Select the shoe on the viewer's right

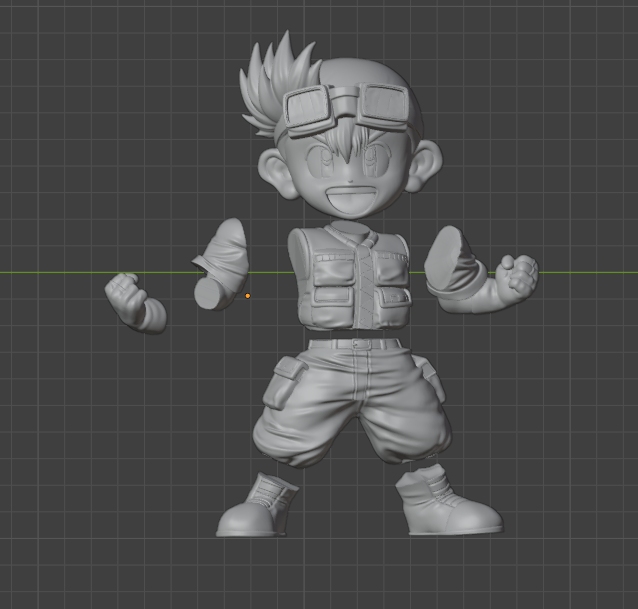449,501
